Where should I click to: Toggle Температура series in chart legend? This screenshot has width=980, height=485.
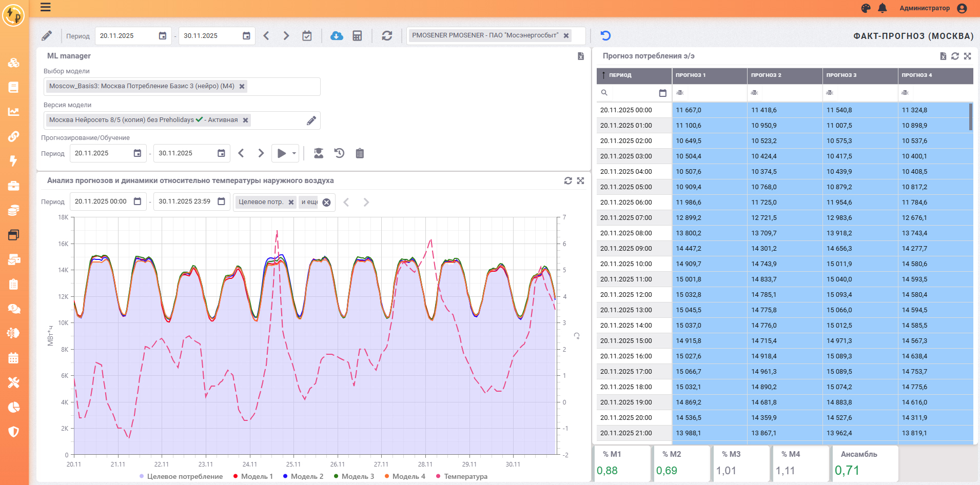click(462, 476)
